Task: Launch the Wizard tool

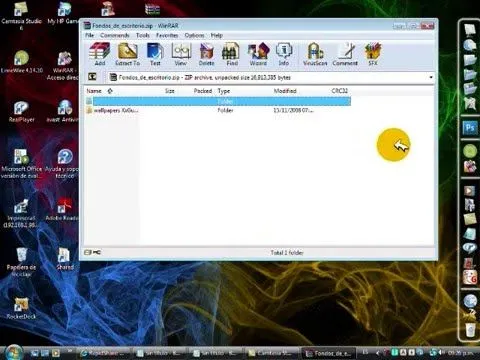Action: 258,54
